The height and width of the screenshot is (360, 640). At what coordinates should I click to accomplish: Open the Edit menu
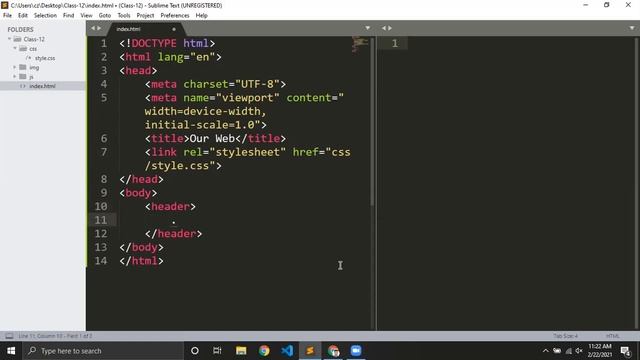click(x=23, y=16)
